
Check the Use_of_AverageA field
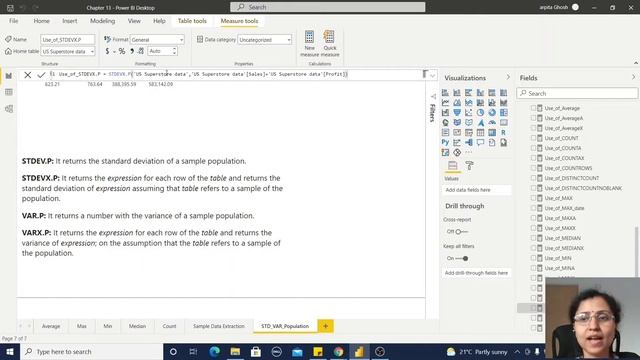[x=533, y=118]
